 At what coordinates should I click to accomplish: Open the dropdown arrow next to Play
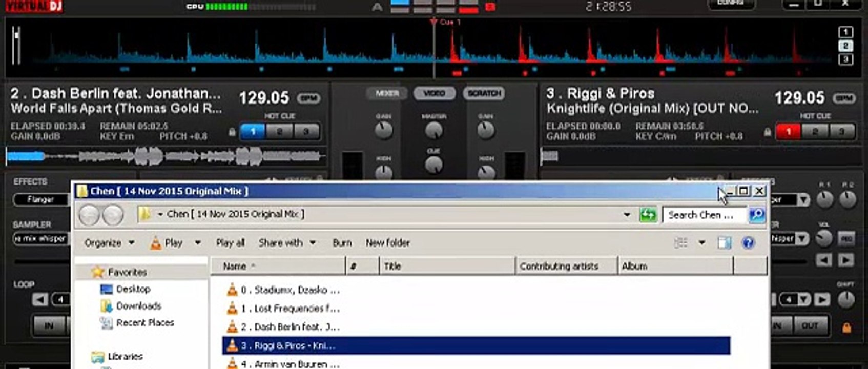[198, 242]
